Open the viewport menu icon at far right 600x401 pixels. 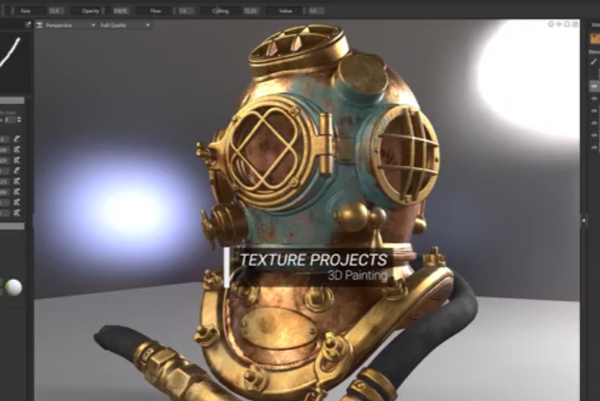(x=576, y=24)
